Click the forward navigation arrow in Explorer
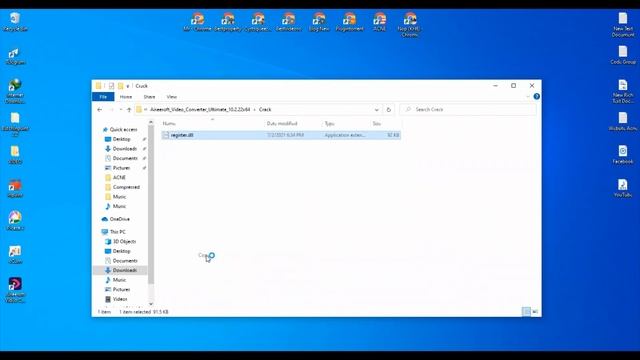 click(111, 109)
